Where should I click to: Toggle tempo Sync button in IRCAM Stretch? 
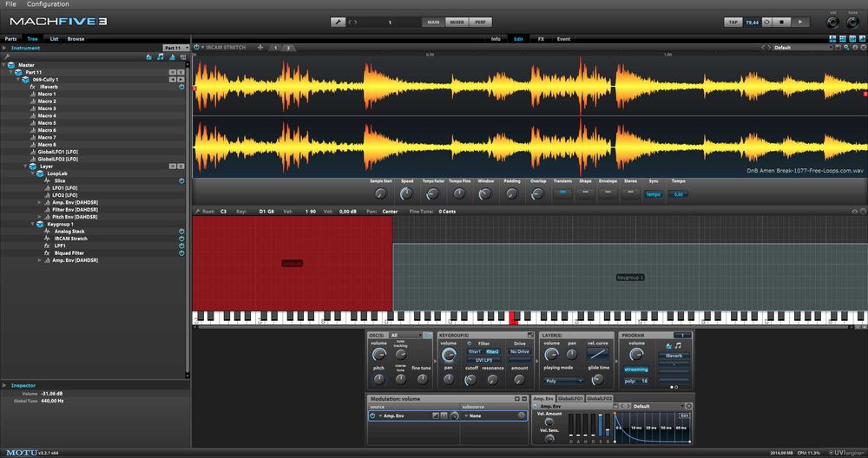654,194
